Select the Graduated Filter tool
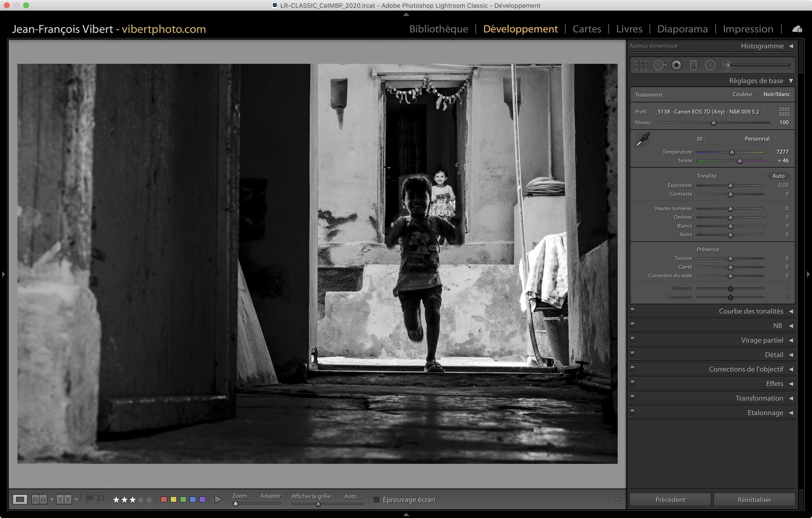The height and width of the screenshot is (518, 812). (x=693, y=65)
